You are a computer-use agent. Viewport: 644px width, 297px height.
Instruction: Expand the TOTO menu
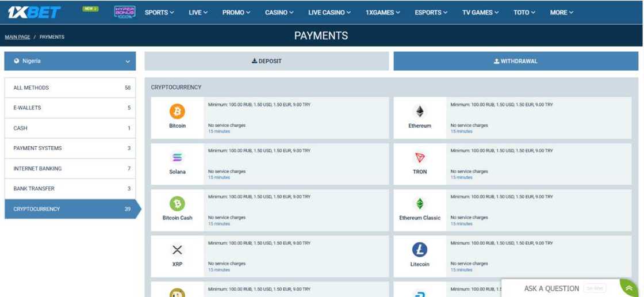coord(524,12)
